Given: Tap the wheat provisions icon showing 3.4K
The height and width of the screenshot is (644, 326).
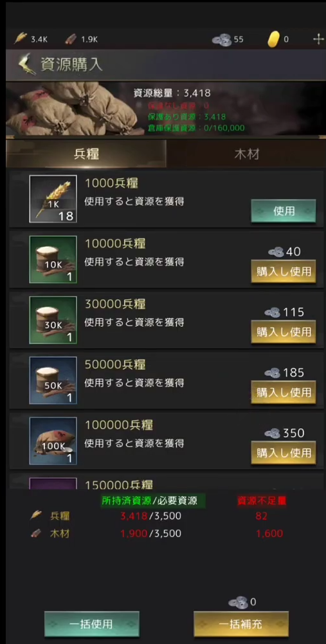Looking at the screenshot, I should 21,39.
